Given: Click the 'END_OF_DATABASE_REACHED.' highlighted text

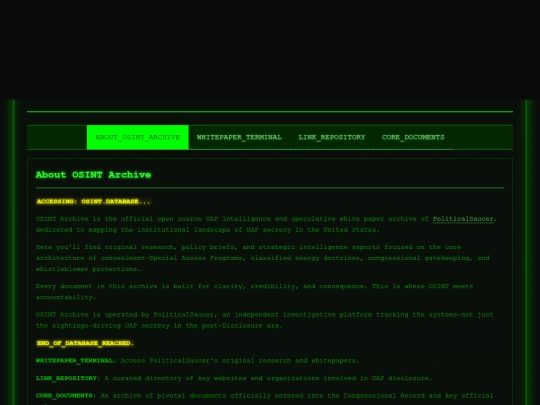Looking at the screenshot, I should click(x=85, y=343).
